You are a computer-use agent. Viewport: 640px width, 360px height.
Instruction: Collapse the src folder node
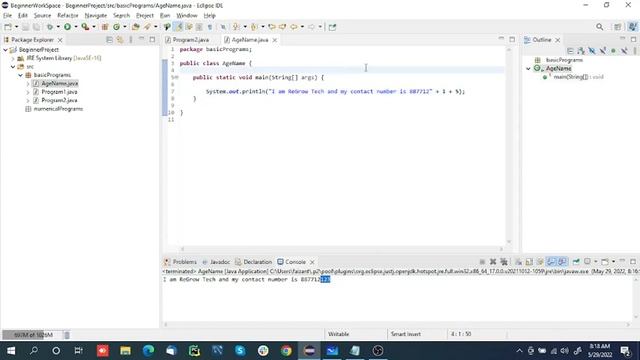point(13,67)
